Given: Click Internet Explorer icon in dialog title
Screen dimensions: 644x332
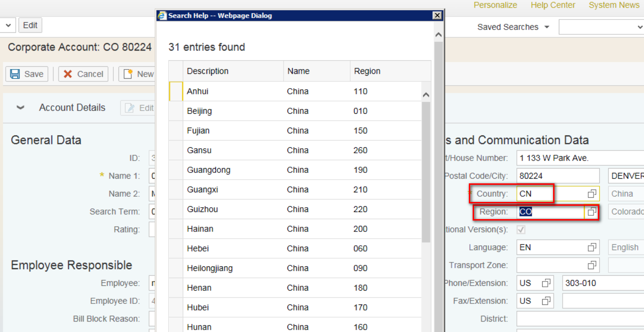Looking at the screenshot, I should (162, 15).
